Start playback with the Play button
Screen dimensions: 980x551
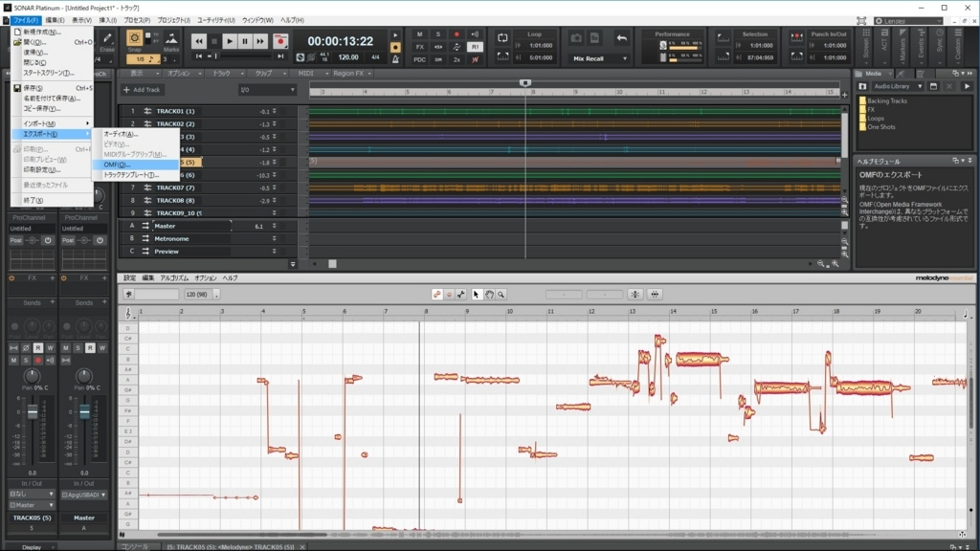click(x=230, y=41)
